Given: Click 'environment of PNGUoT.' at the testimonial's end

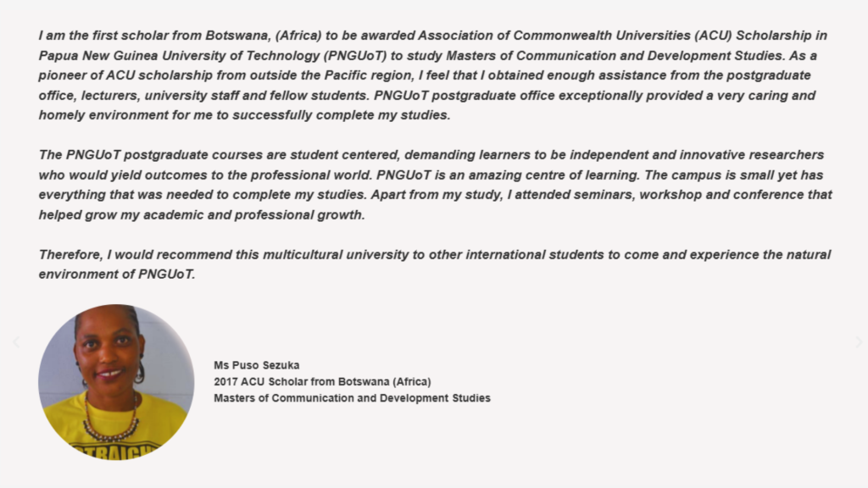Looking at the screenshot, I should (117, 274).
